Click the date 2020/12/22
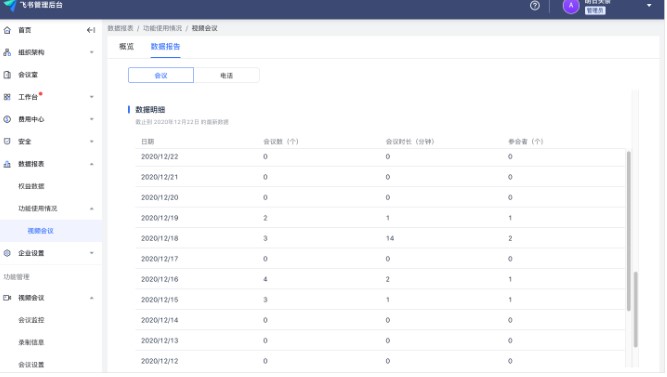 tap(160, 157)
